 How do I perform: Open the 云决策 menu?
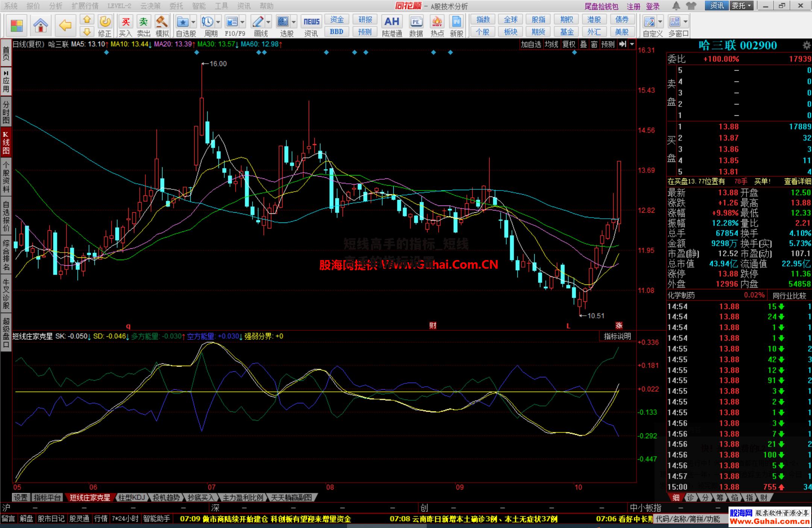pos(150,6)
